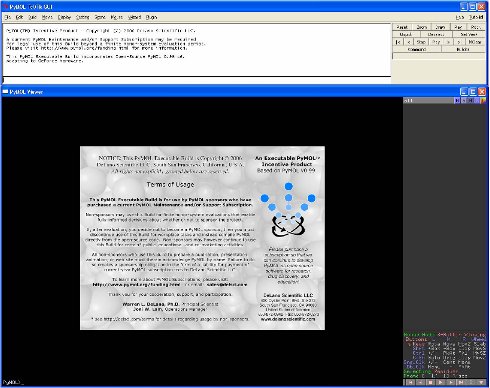Click the Unpick button
Viewport: 490px width, 388px height.
click(406, 34)
